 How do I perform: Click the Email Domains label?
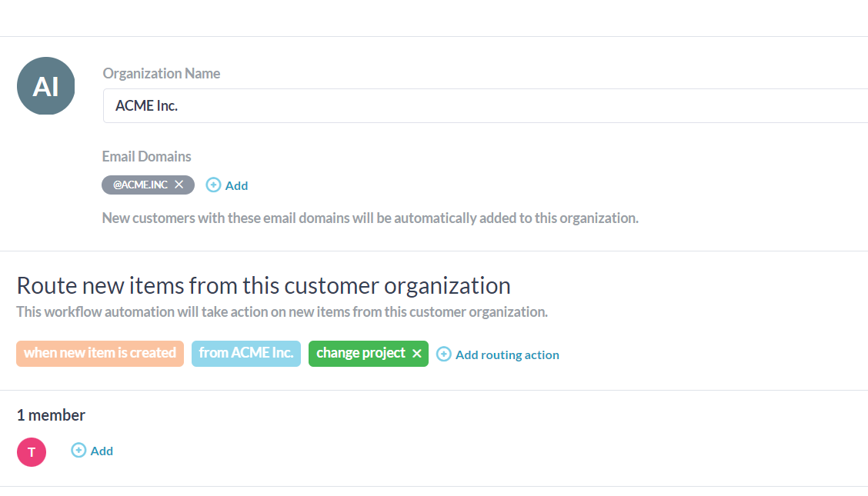(x=147, y=156)
